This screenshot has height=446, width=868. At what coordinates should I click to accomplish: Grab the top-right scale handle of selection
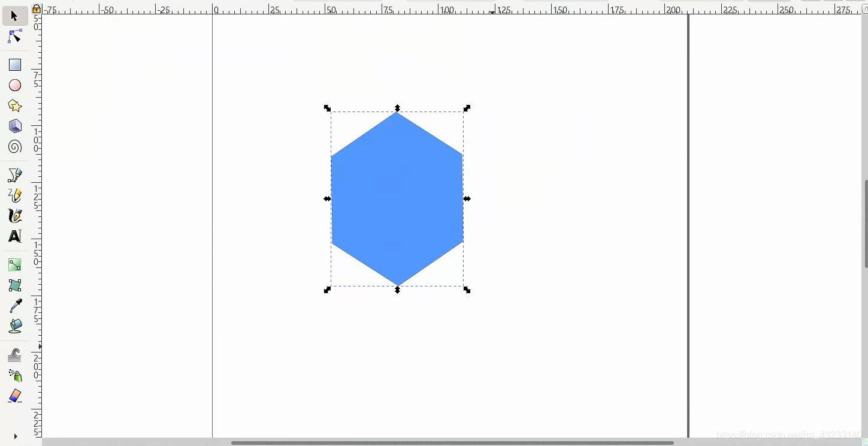click(467, 108)
